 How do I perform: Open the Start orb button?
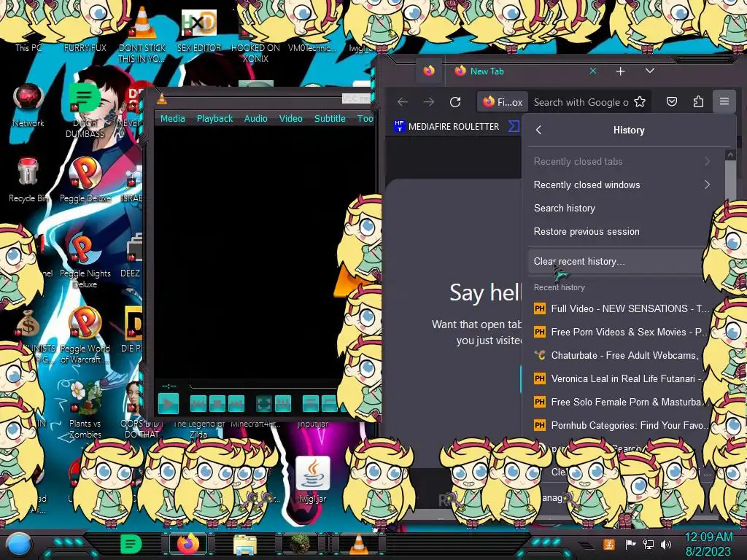[19, 544]
